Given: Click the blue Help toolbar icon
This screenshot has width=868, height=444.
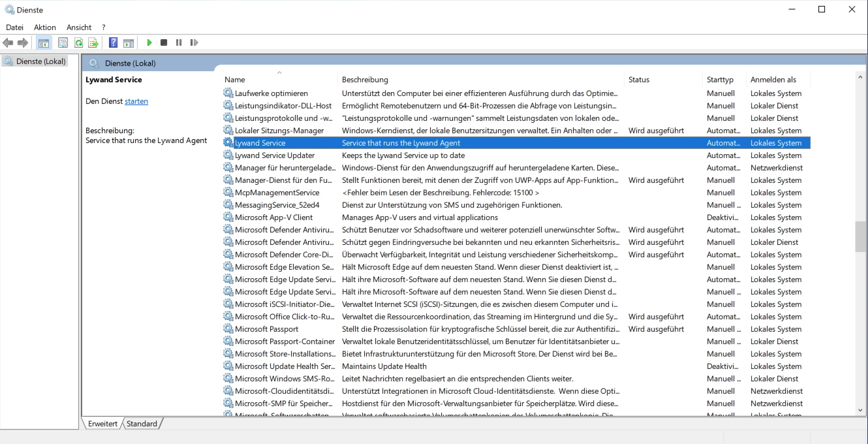Looking at the screenshot, I should click(113, 42).
